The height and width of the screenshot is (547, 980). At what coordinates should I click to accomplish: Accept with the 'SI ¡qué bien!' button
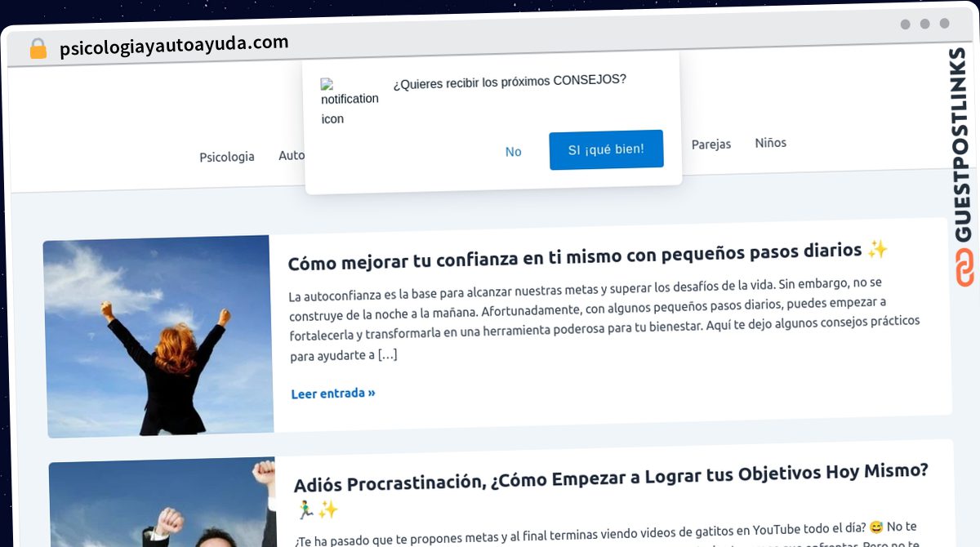coord(606,149)
